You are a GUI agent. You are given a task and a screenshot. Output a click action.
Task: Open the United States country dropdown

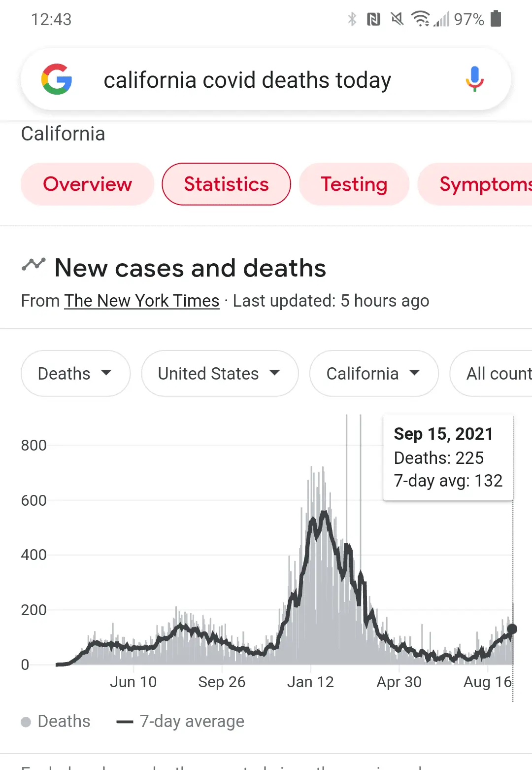[220, 373]
